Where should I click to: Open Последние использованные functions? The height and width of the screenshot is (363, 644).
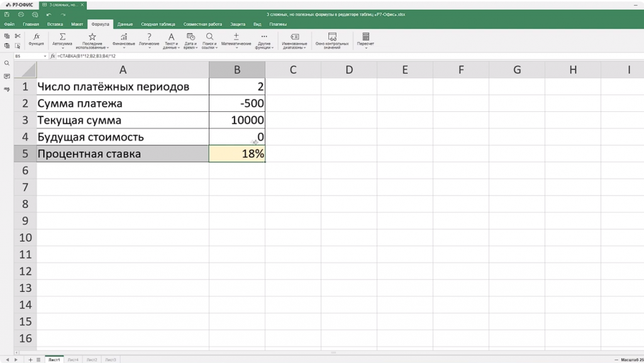pyautogui.click(x=92, y=41)
